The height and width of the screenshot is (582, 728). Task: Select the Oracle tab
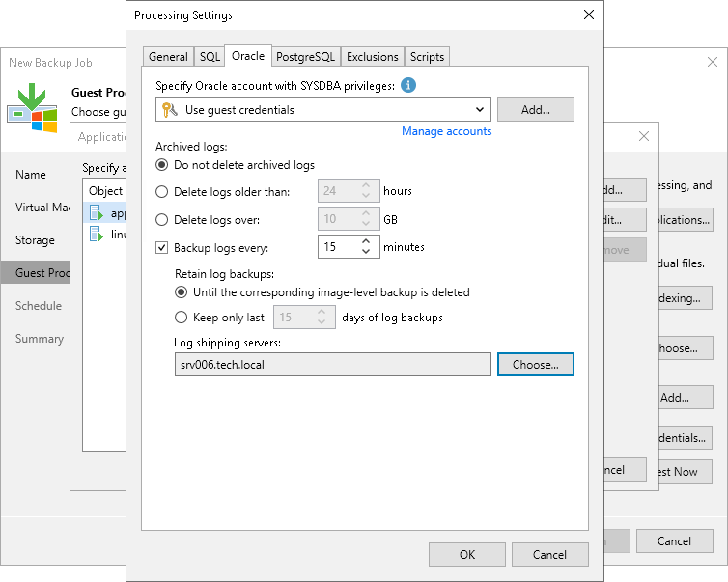pos(248,56)
